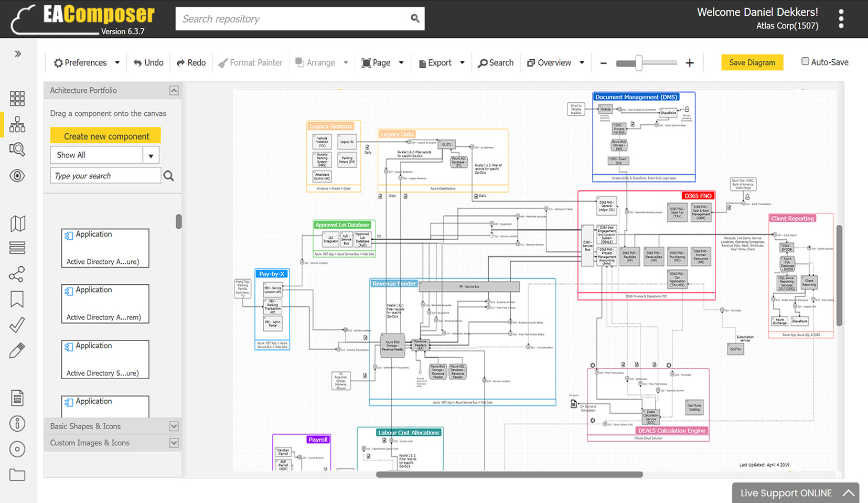Click Redo in the toolbar

[191, 62]
